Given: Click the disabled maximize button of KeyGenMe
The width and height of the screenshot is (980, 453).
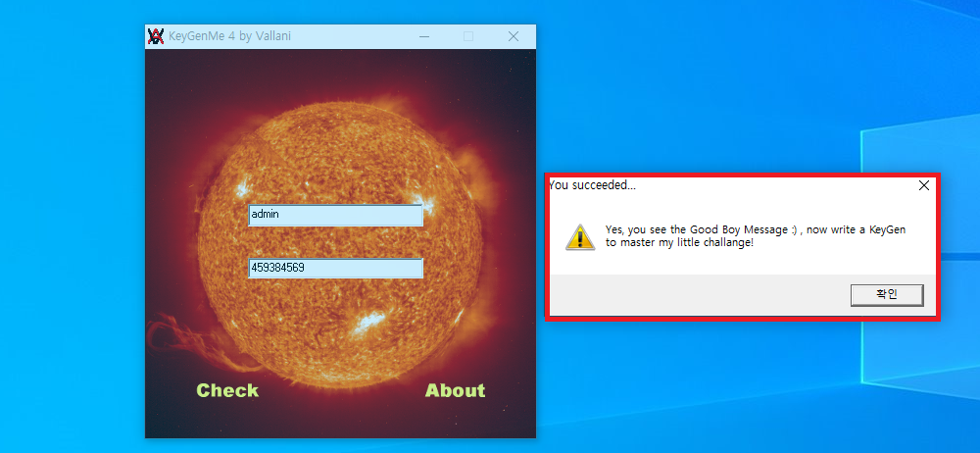Looking at the screenshot, I should click(x=468, y=37).
